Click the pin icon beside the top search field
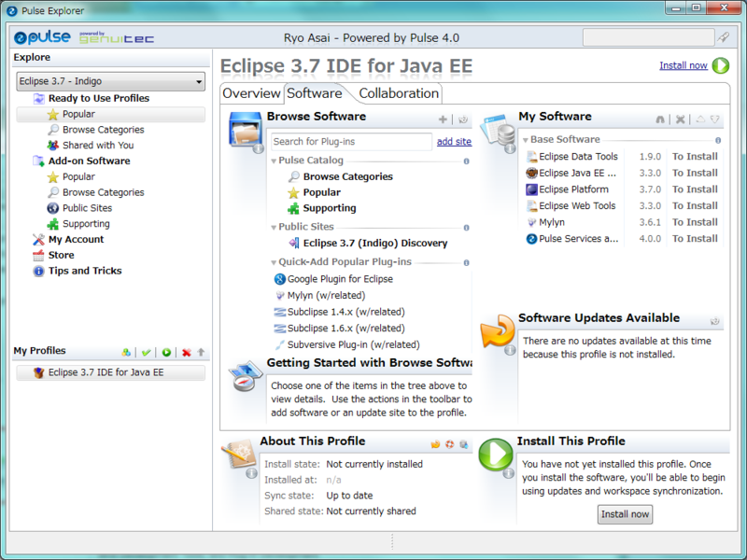747x560 pixels. (x=724, y=37)
